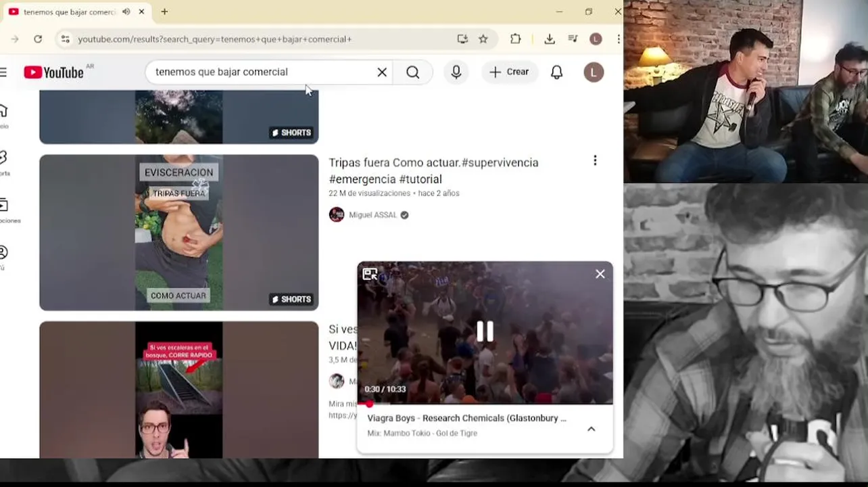Open the escaleras en el bosque thumbnail
Screen dimensions: 868x487
point(178,390)
